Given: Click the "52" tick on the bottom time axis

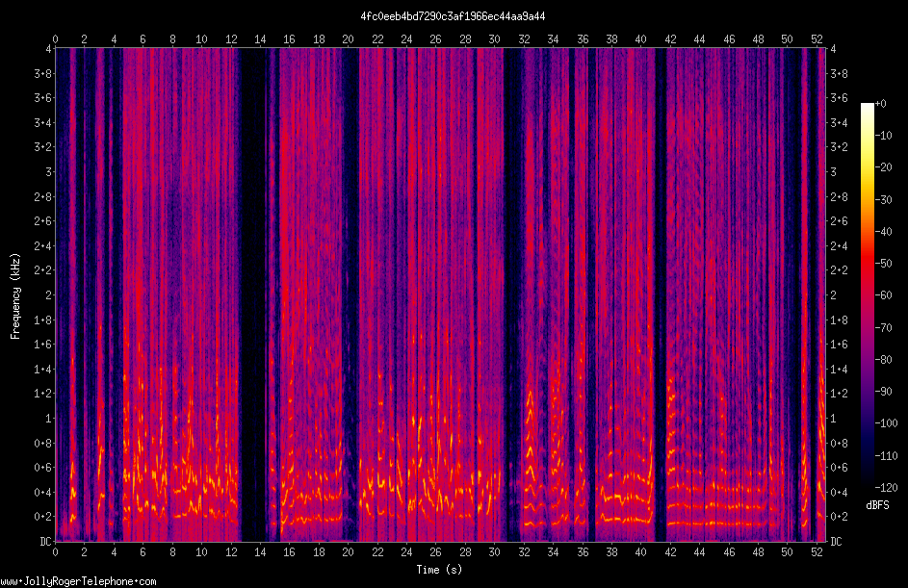Looking at the screenshot, I should click(x=817, y=552).
